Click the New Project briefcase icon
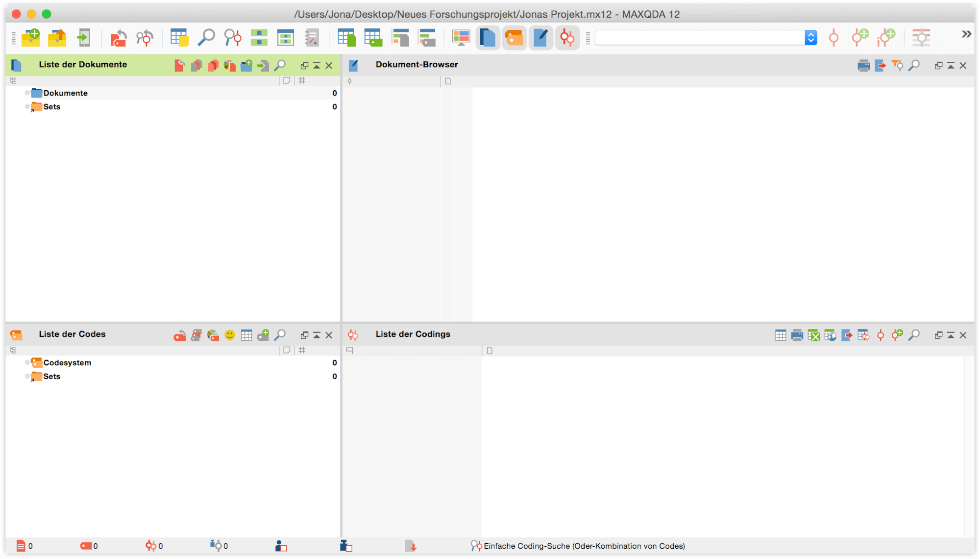 30,38
